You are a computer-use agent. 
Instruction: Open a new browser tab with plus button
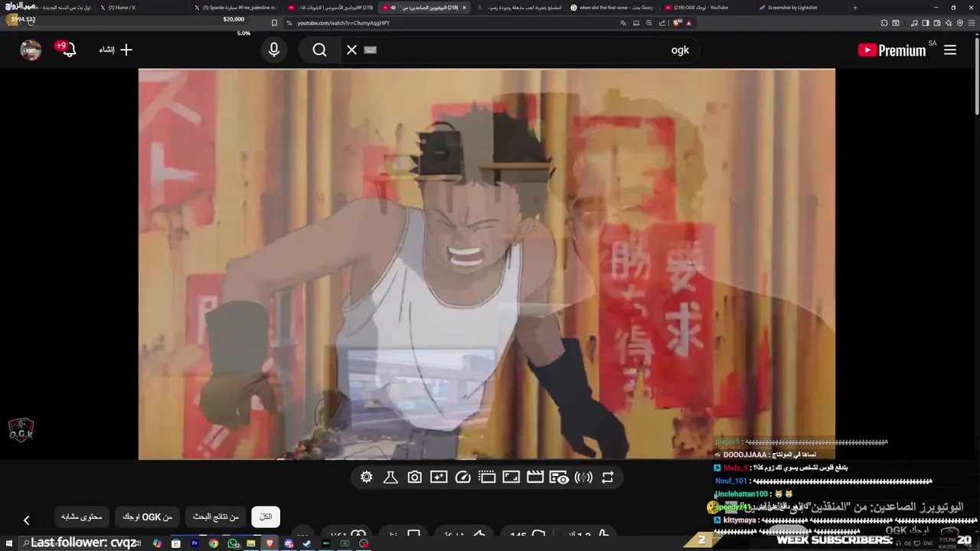coord(855,8)
